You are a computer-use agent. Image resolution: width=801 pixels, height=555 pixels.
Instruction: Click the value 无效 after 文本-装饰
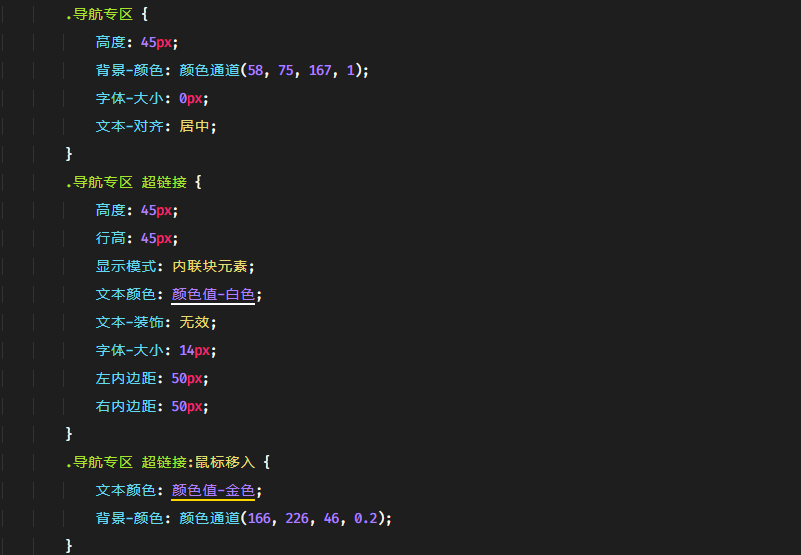click(x=194, y=322)
